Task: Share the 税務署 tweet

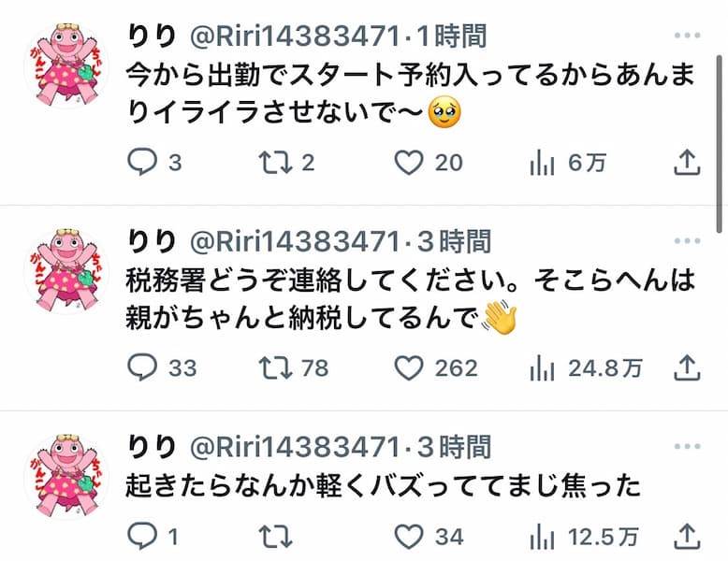Action: (x=687, y=367)
